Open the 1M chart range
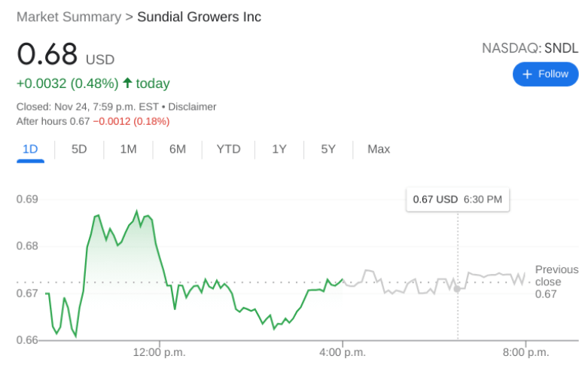The width and height of the screenshot is (588, 365). [128, 149]
